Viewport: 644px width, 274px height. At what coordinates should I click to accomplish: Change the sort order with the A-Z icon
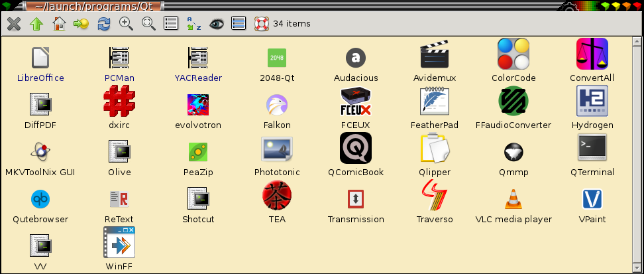pyautogui.click(x=194, y=23)
